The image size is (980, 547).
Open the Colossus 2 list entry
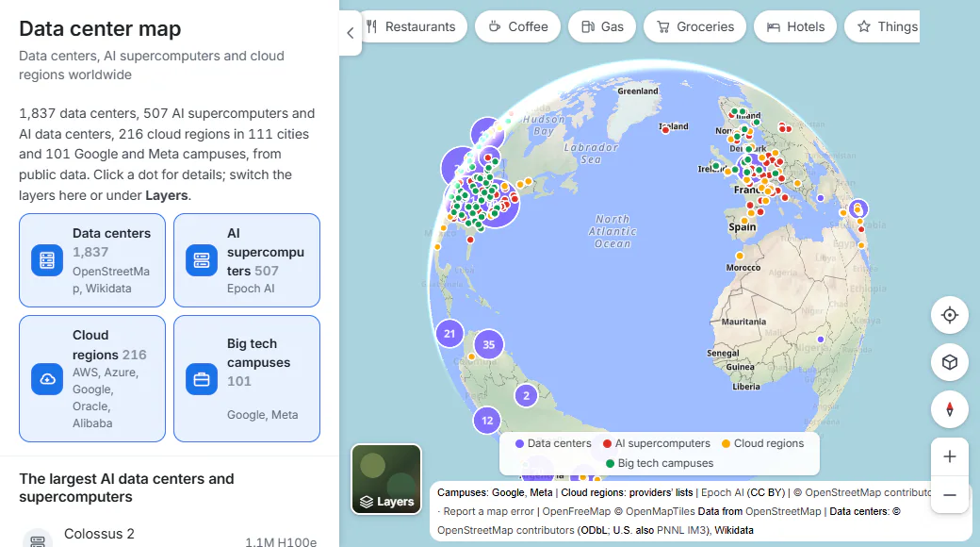[170, 538]
